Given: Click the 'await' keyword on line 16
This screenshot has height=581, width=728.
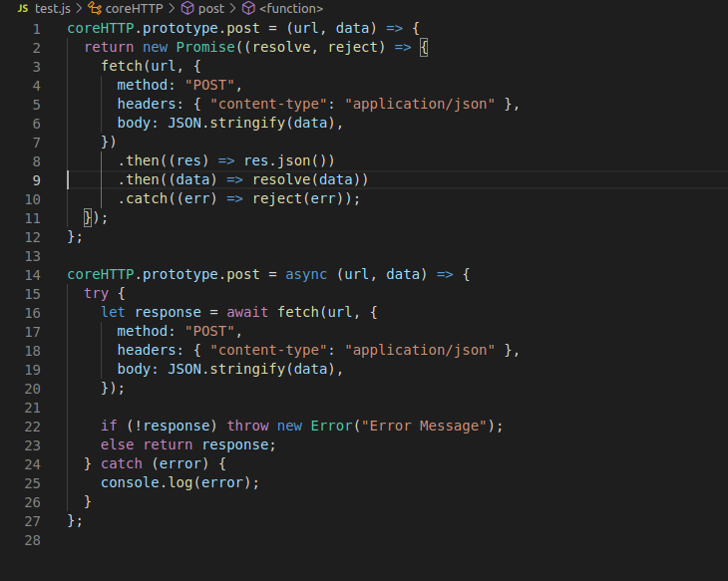Looking at the screenshot, I should point(247,312).
